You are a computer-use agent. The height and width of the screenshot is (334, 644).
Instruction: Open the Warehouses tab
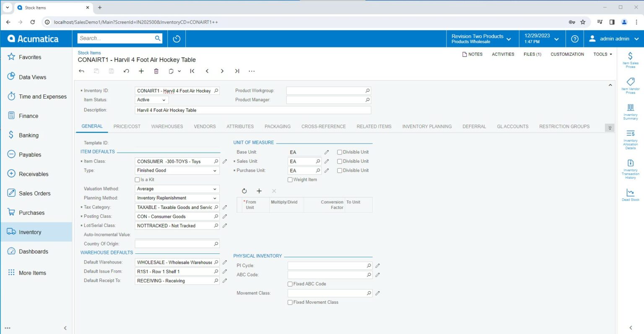tap(167, 127)
